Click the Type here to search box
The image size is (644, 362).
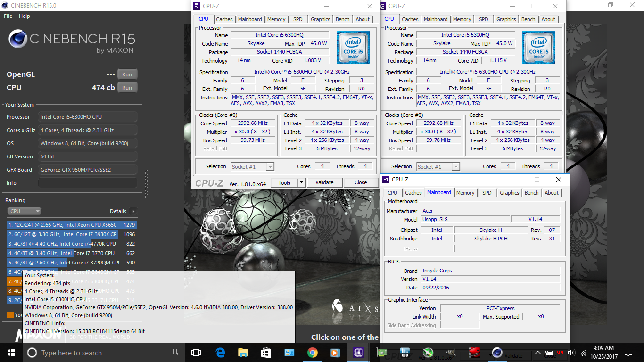click(103, 353)
